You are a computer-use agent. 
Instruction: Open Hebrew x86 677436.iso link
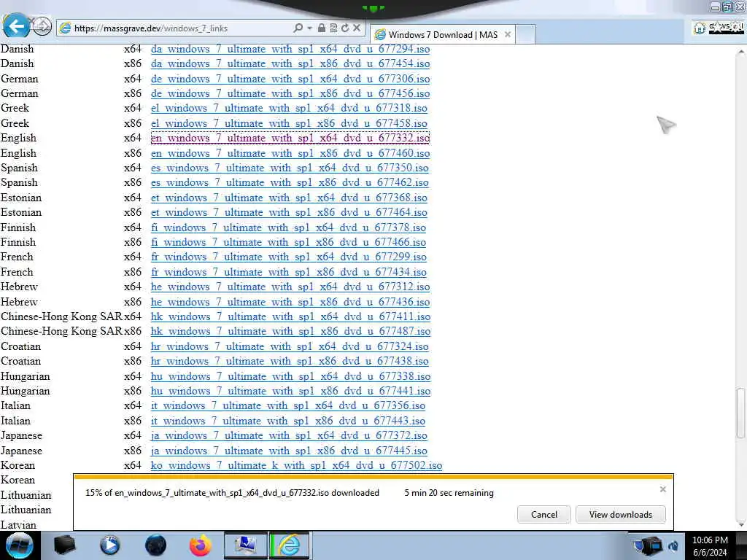coord(290,302)
